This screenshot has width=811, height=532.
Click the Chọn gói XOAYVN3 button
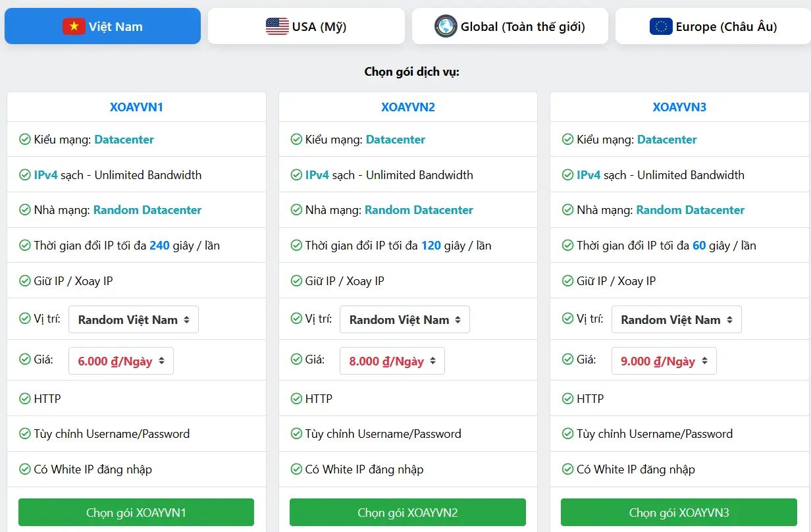679,512
